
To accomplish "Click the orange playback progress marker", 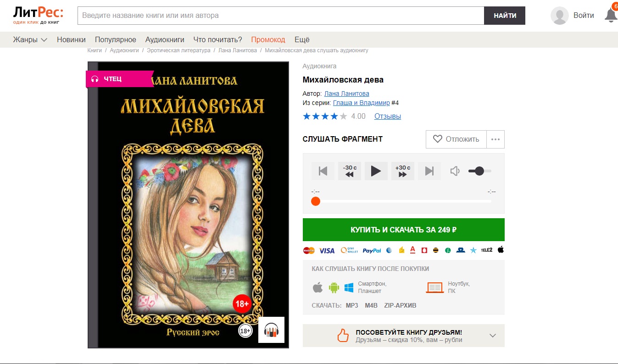I will [x=315, y=201].
